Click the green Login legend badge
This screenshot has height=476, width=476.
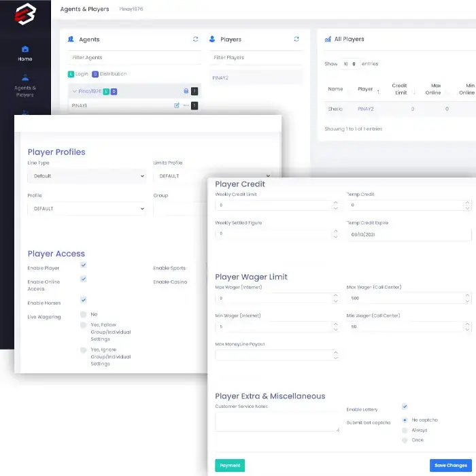tap(71, 74)
